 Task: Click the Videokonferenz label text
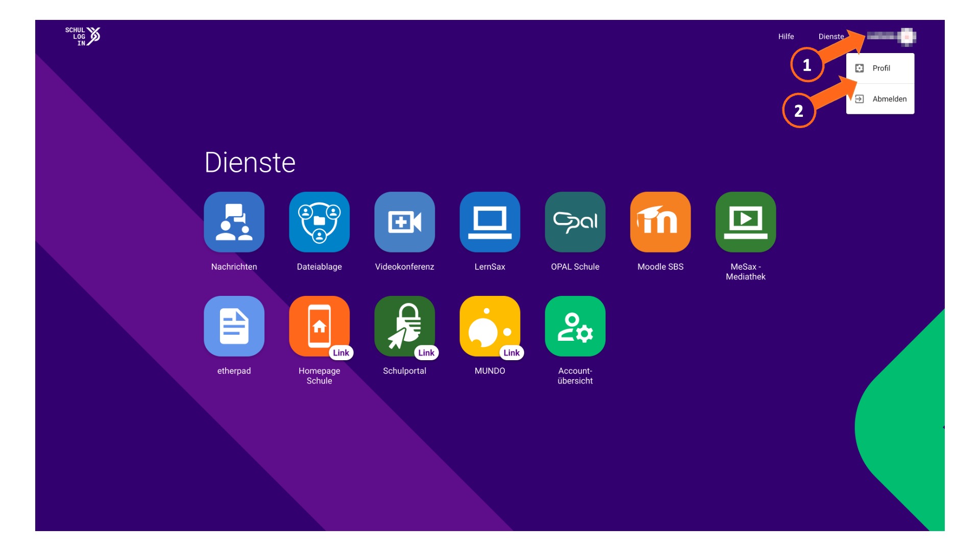tap(404, 267)
